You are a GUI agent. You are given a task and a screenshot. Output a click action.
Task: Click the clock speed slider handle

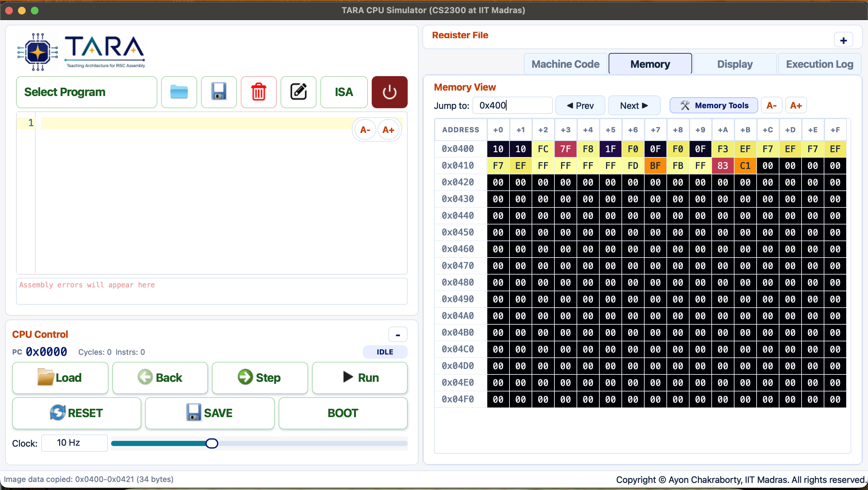point(212,443)
